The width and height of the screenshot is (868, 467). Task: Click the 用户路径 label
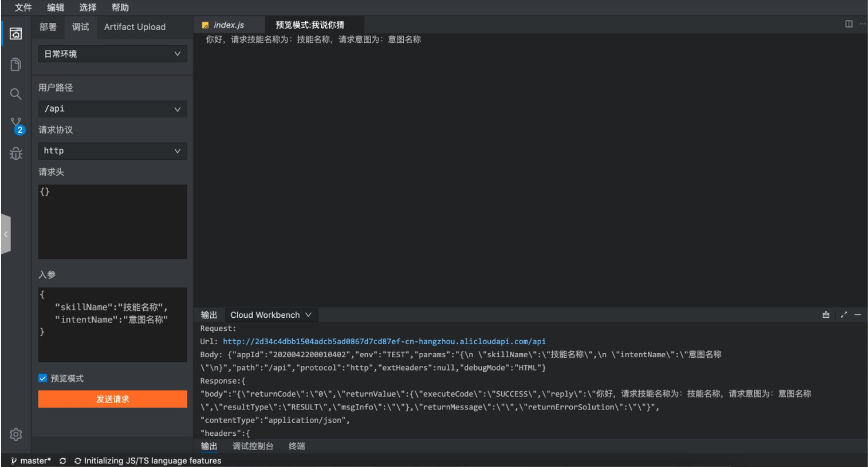[56, 88]
